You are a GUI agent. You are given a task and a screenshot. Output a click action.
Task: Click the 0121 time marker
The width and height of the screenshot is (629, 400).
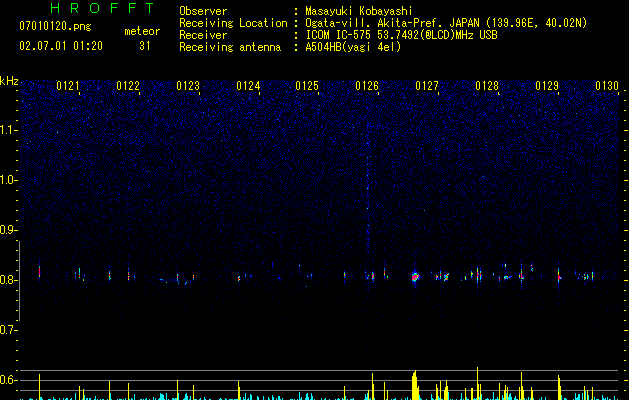(x=68, y=86)
